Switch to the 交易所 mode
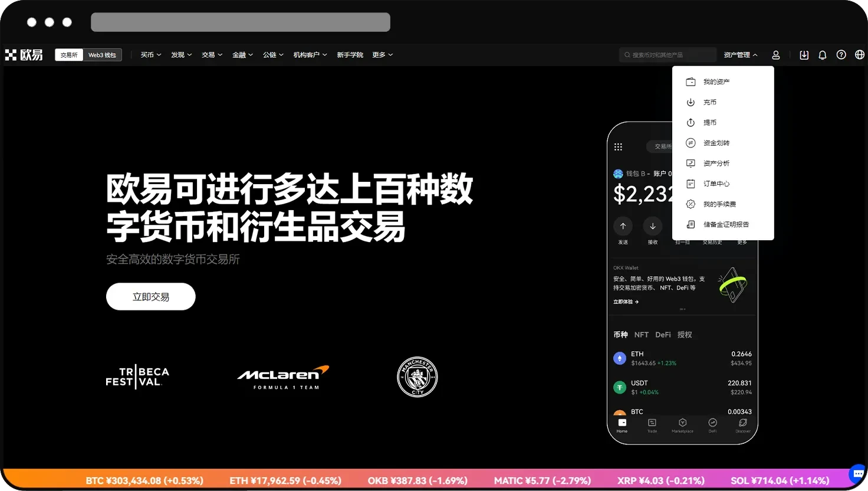868x491 pixels. [69, 55]
